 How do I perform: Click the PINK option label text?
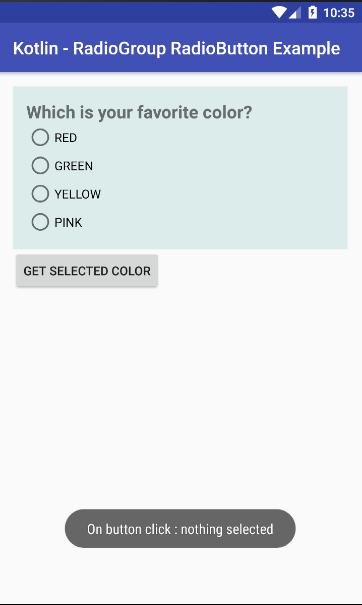click(x=68, y=222)
